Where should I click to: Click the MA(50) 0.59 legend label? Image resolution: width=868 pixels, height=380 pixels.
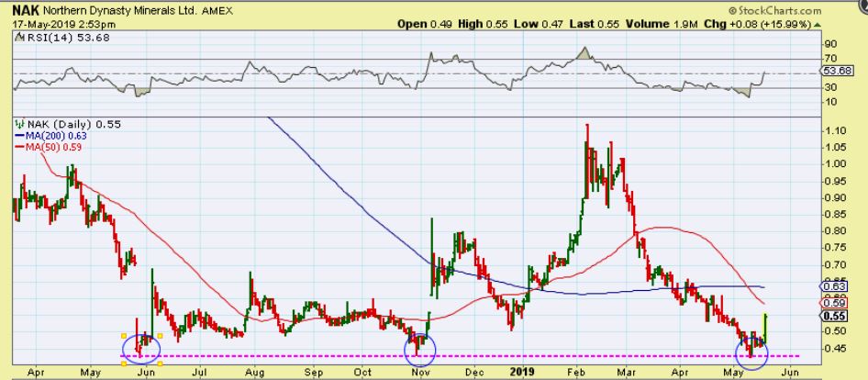point(54,147)
